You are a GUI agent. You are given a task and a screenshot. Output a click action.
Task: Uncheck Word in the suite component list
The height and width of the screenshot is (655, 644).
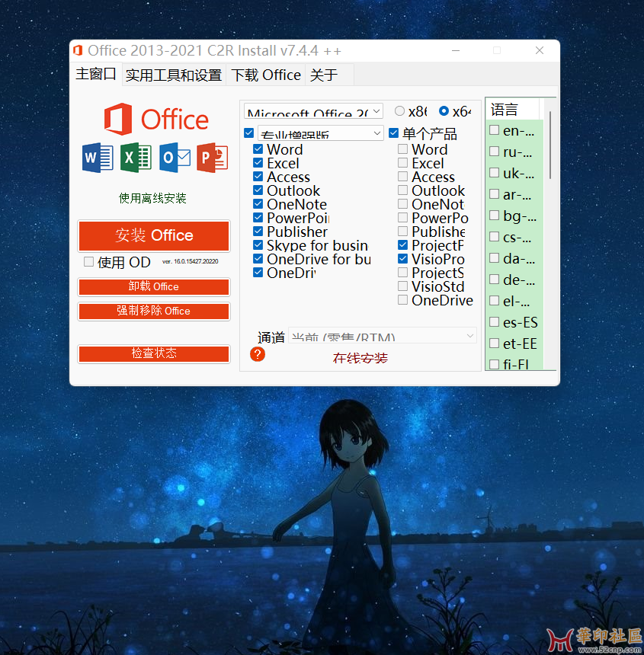pos(258,149)
